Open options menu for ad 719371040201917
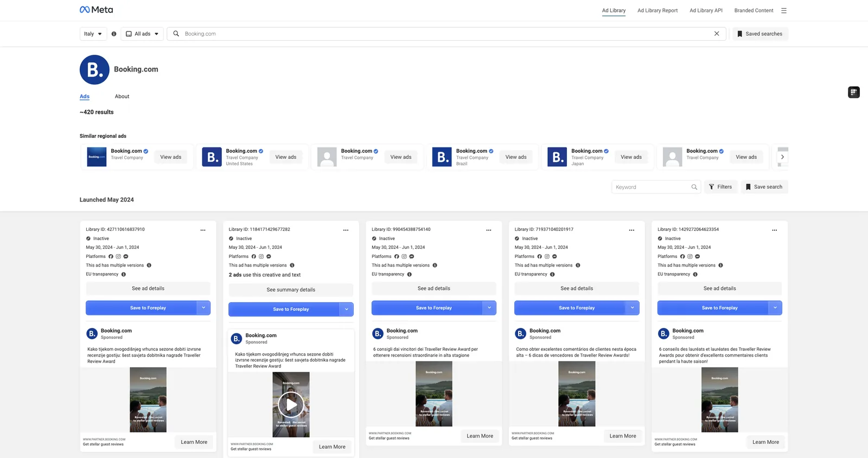Screen dimensions: 868x458 [631, 230]
